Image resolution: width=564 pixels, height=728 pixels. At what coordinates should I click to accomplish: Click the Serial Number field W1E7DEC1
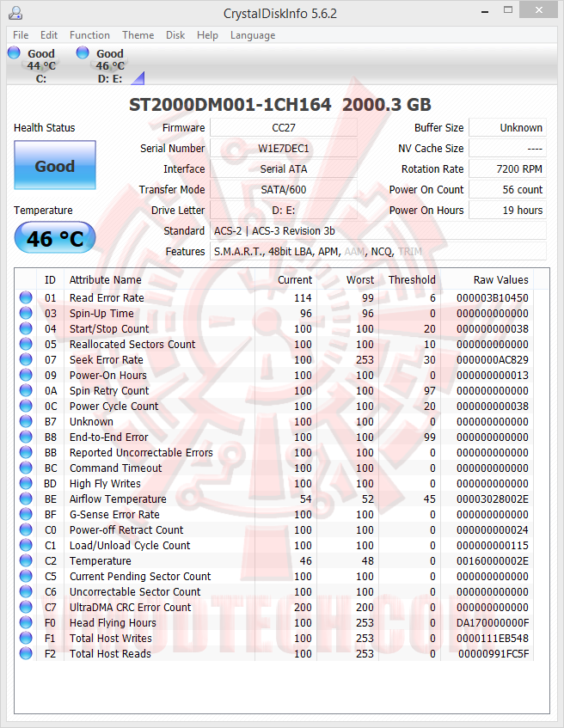[284, 148]
